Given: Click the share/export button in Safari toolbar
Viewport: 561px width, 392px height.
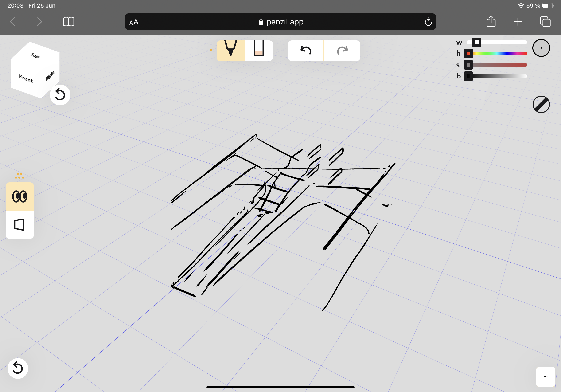Looking at the screenshot, I should [x=491, y=22].
